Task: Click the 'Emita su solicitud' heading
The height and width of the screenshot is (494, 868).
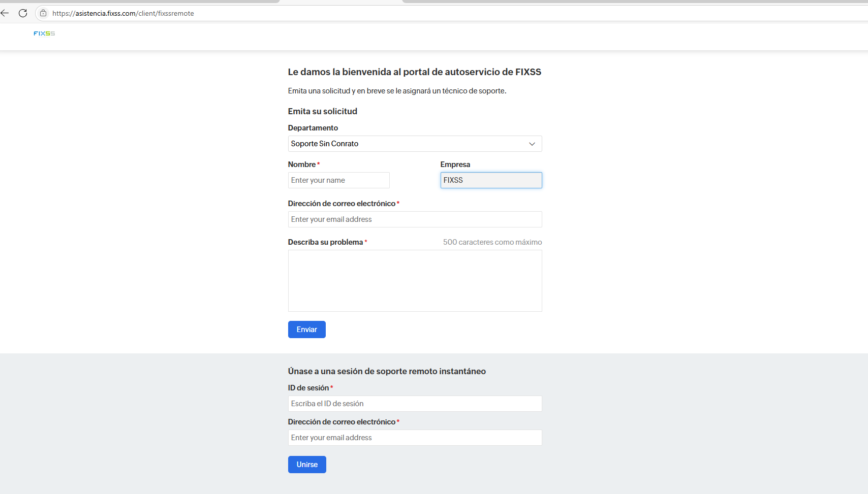Action: point(323,111)
